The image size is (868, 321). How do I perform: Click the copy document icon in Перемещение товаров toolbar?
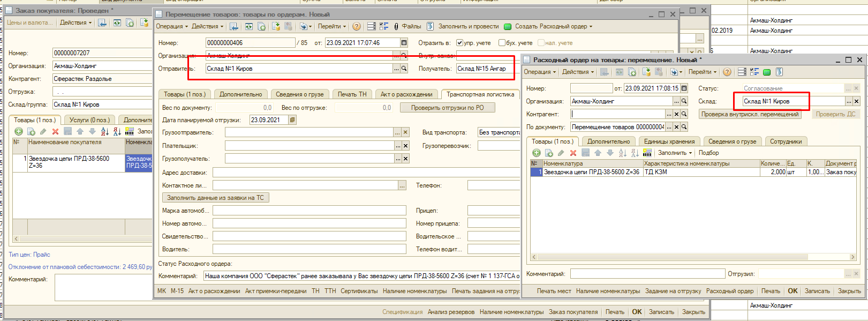click(x=261, y=26)
